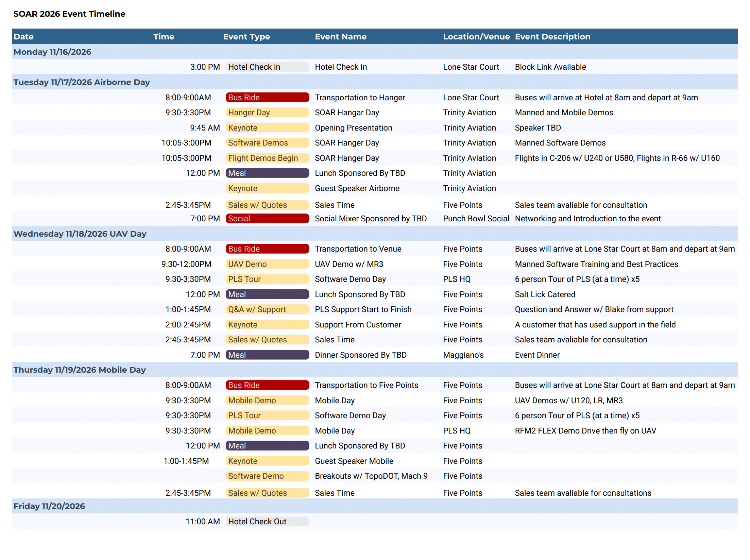Click the "Dinner Sponsored By TBD" event name

click(x=360, y=355)
